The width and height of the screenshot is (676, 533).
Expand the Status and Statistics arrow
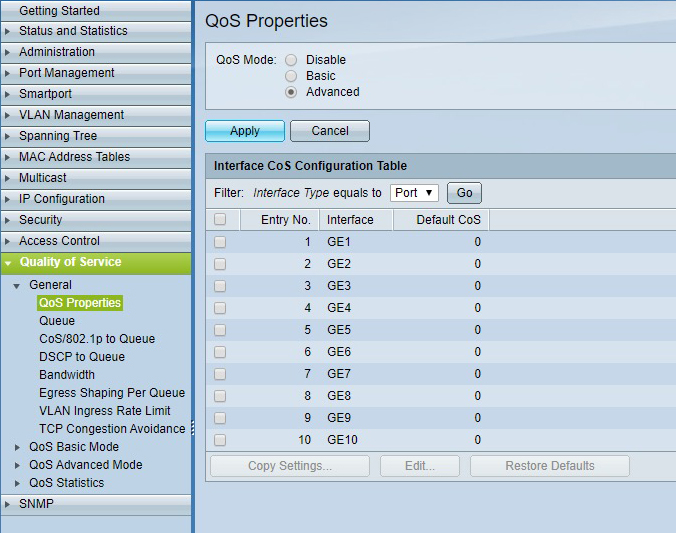pyautogui.click(x=7, y=31)
